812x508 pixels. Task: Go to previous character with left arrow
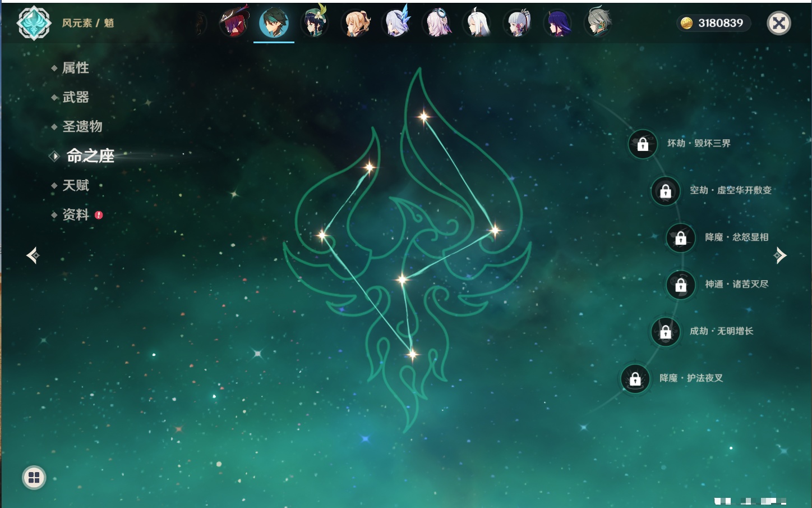click(x=33, y=255)
